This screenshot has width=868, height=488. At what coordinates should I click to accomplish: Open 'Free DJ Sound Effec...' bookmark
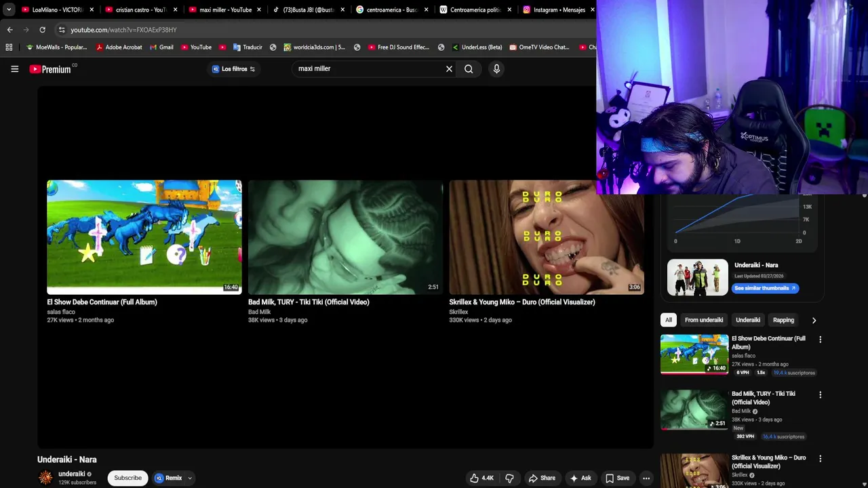click(399, 47)
